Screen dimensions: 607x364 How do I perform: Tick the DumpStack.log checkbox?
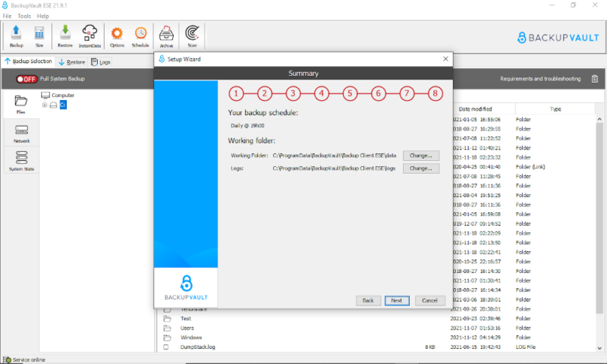pyautogui.click(x=166, y=347)
